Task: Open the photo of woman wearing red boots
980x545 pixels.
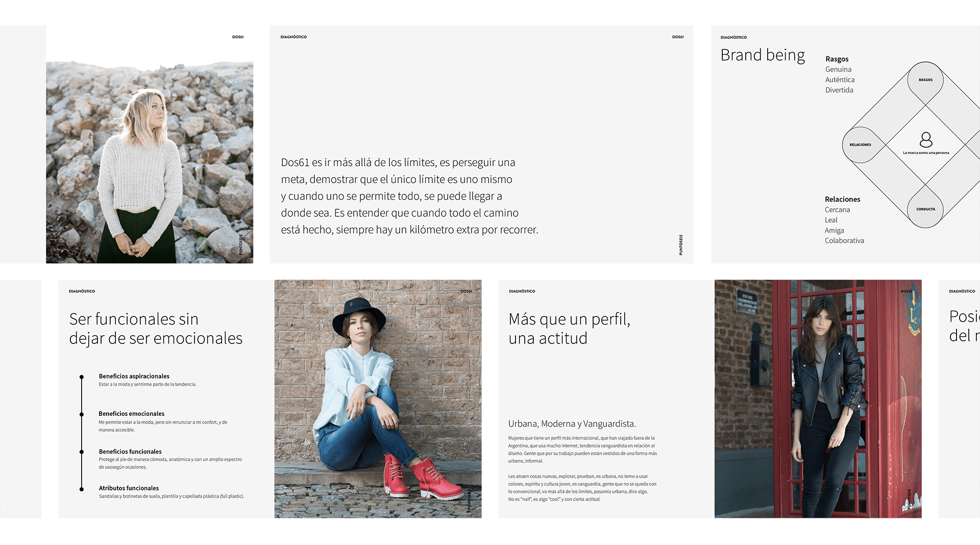Action: (x=378, y=399)
